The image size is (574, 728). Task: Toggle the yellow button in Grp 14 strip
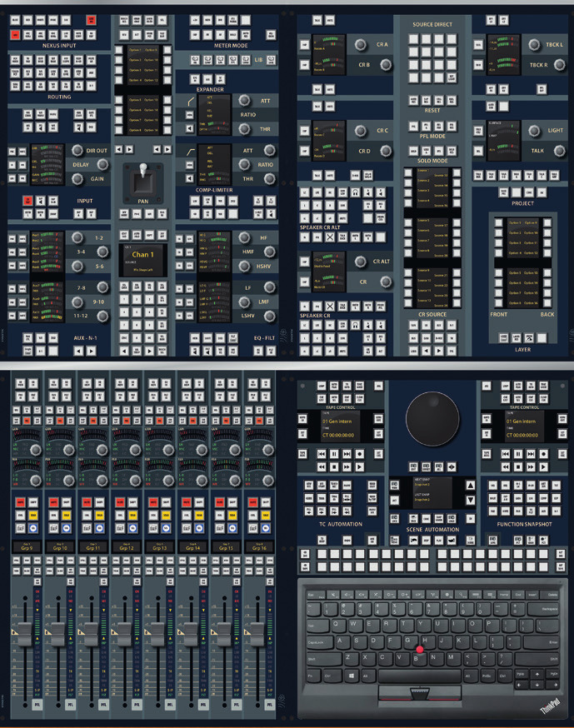click(199, 516)
